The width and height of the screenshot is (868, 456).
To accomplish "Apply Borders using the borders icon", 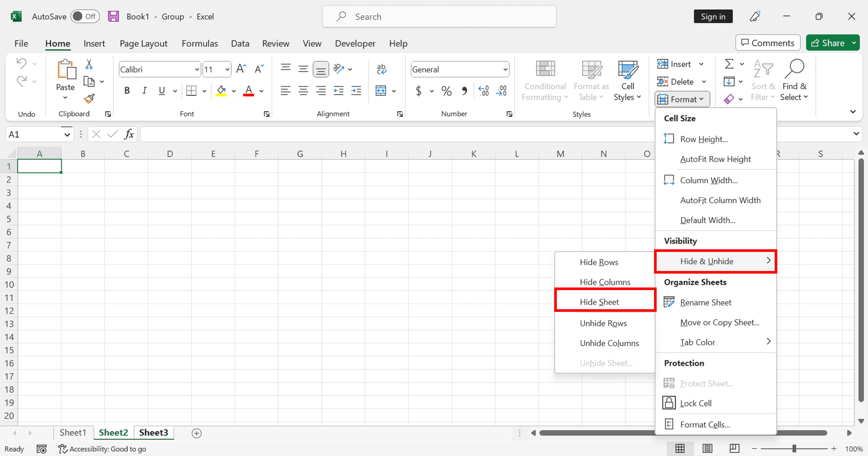I will 191,91.
